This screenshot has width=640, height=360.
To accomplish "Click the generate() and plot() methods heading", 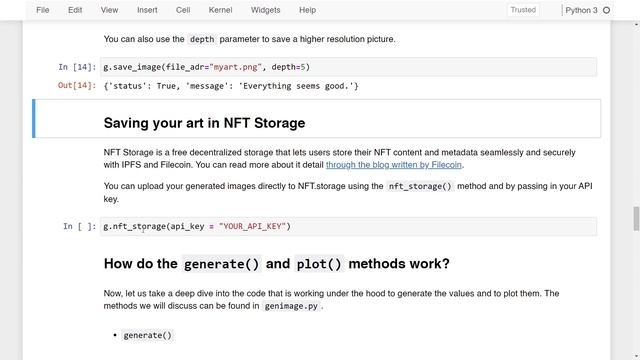I will (276, 264).
